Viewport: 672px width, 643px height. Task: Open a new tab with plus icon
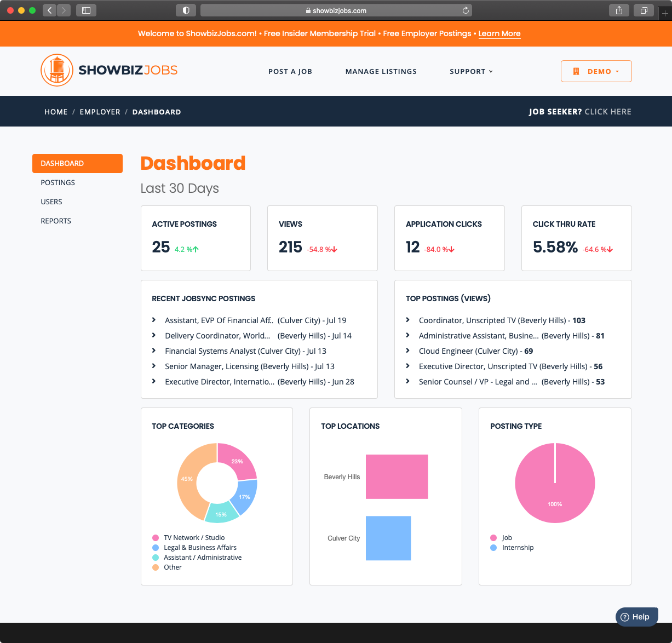[x=665, y=14]
